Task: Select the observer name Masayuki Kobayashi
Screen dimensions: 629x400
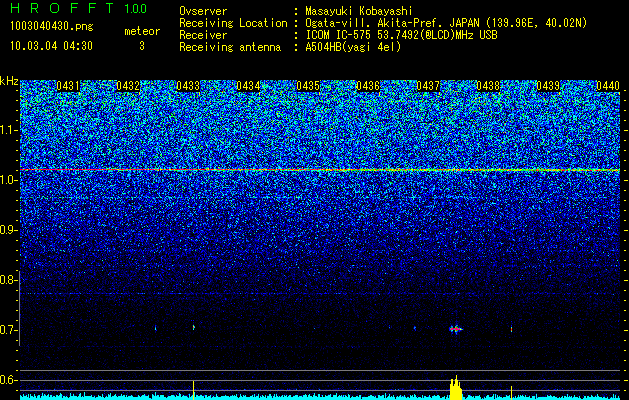Action: tap(359, 11)
